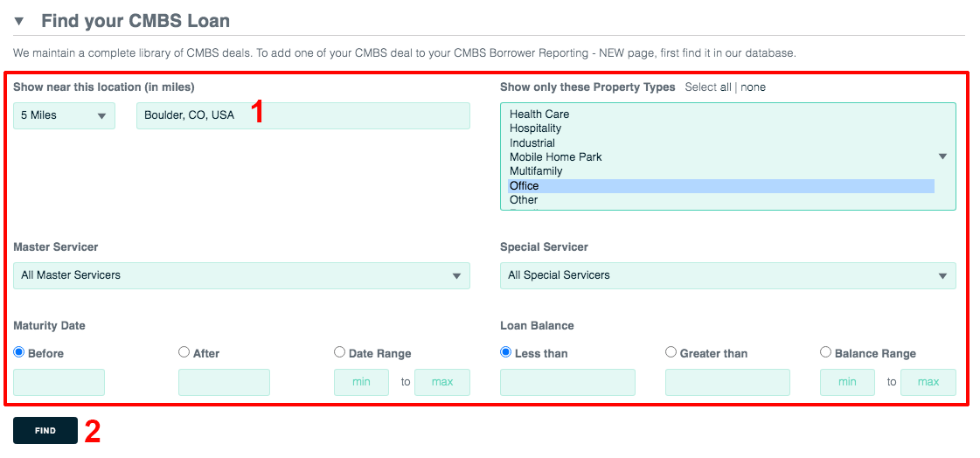Select all property types link
The height and width of the screenshot is (458, 980).
[708, 87]
